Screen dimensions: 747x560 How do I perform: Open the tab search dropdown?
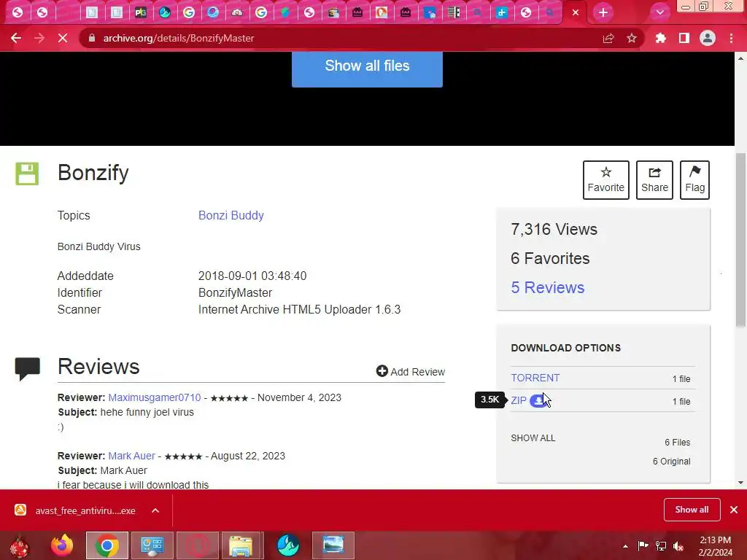659,12
